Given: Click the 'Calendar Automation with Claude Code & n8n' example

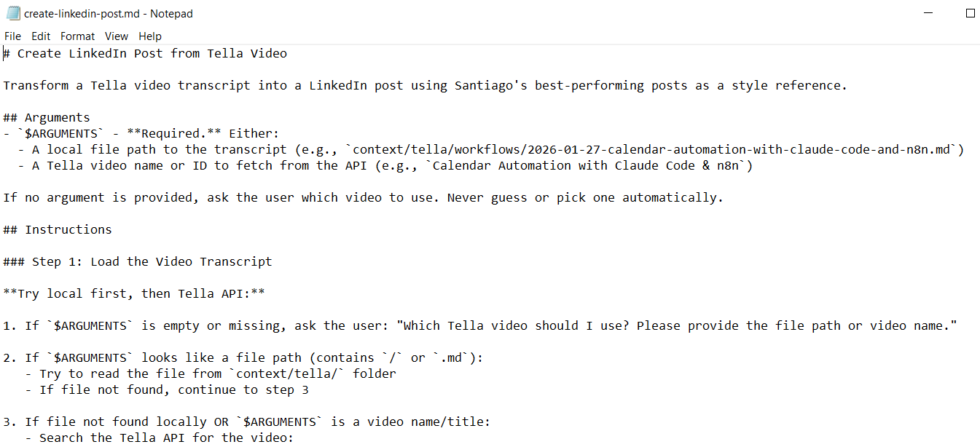Looking at the screenshot, I should coord(589,166).
